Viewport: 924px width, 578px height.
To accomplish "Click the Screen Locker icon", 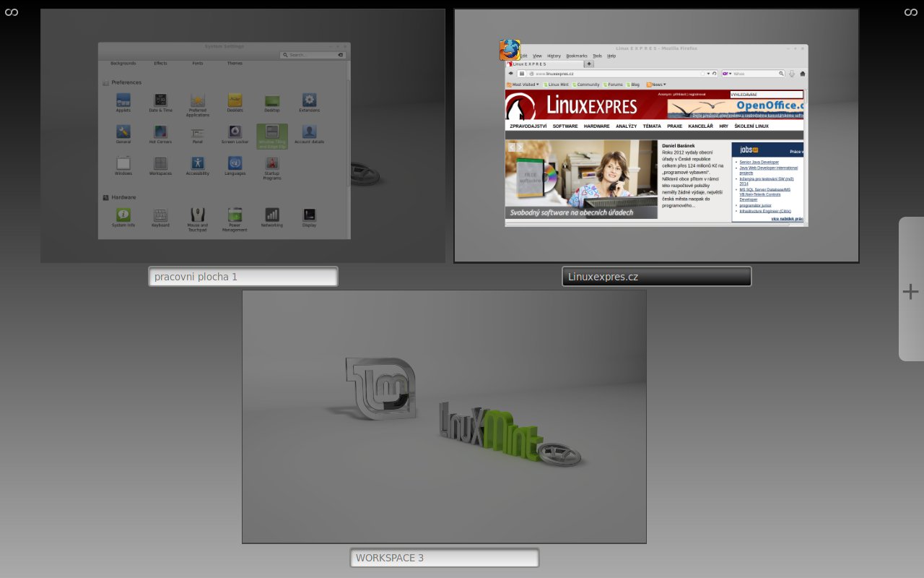I will click(235, 132).
